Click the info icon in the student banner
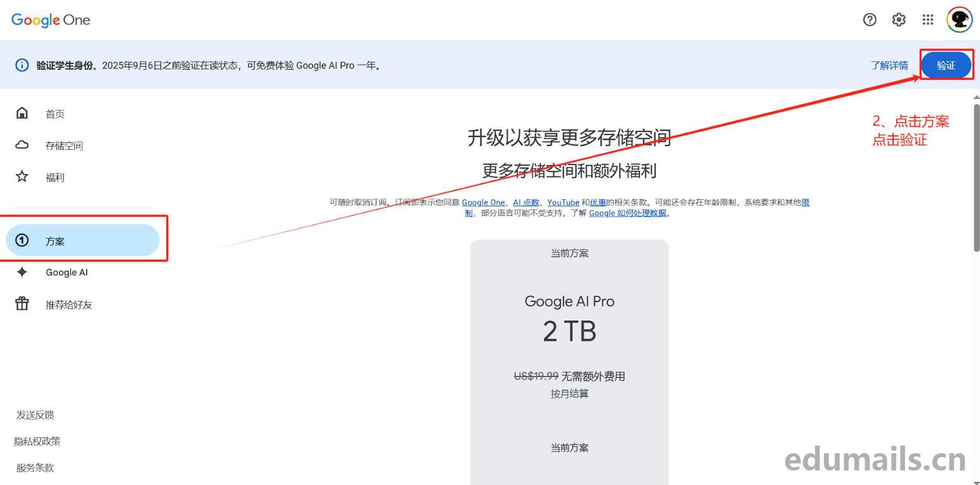This screenshot has width=980, height=485. tap(22, 65)
